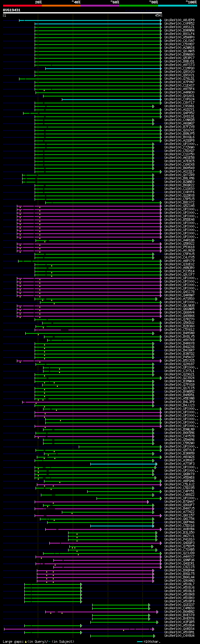Select the UniRef100_A7T9F3 label

click(179, 464)
